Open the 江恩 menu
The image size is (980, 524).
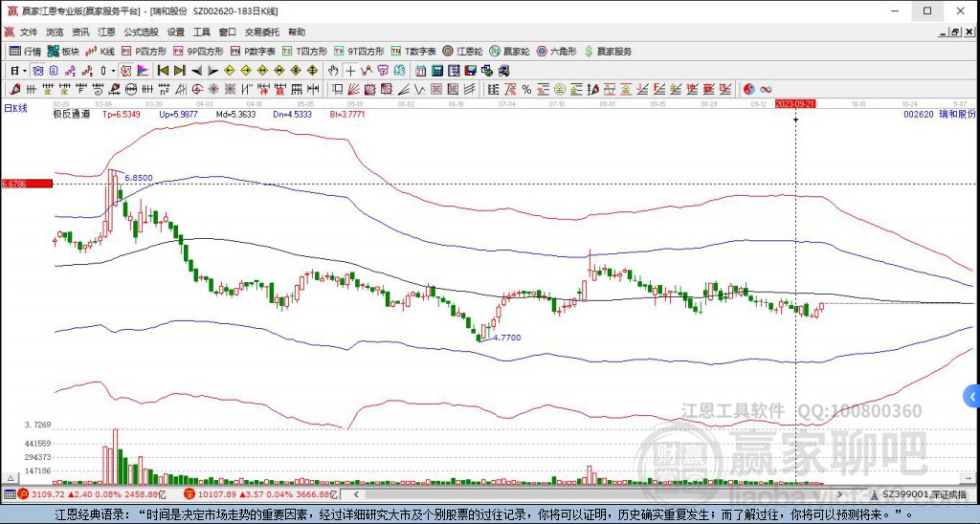point(106,32)
